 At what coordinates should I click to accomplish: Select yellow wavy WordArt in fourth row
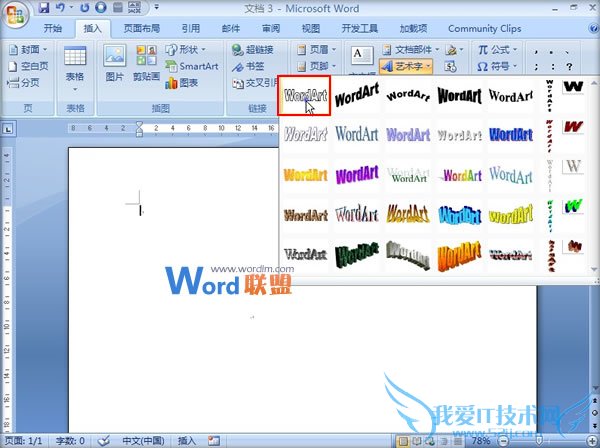pos(510,215)
